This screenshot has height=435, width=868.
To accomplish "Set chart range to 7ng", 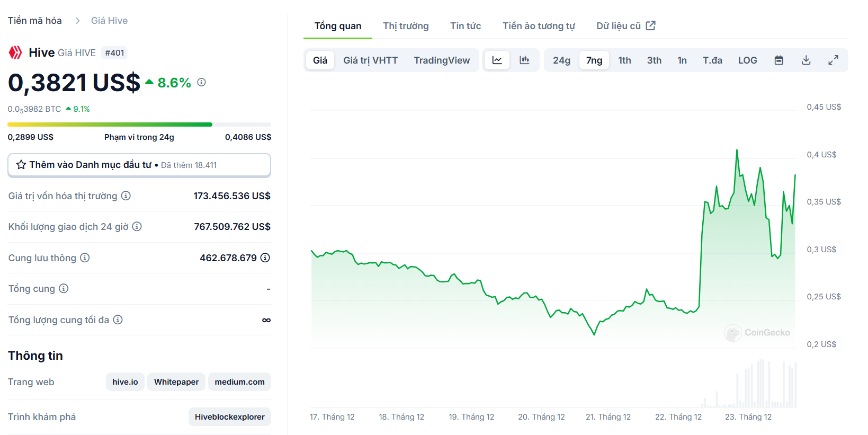I will pyautogui.click(x=594, y=60).
